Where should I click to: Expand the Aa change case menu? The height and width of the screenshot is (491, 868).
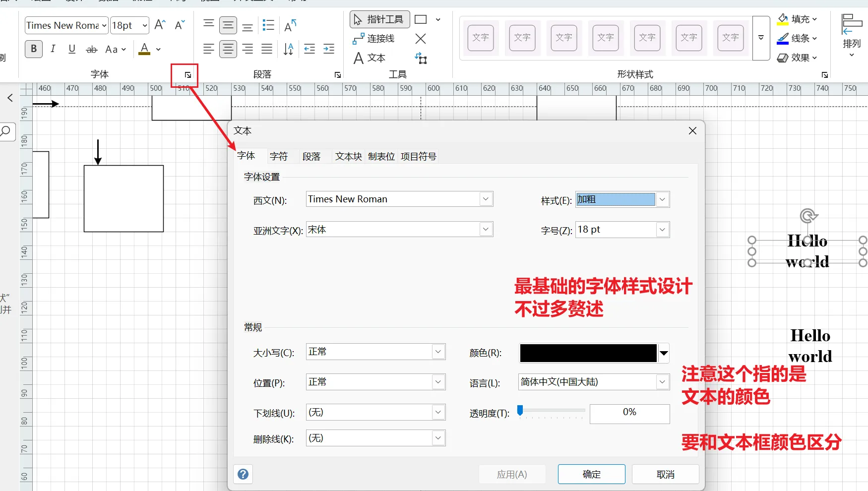pyautogui.click(x=116, y=49)
